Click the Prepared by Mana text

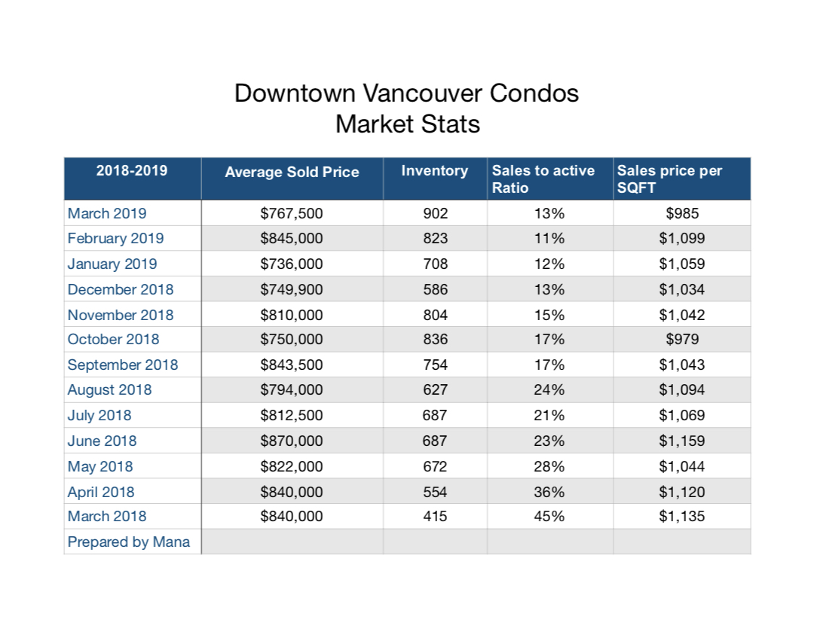(129, 542)
